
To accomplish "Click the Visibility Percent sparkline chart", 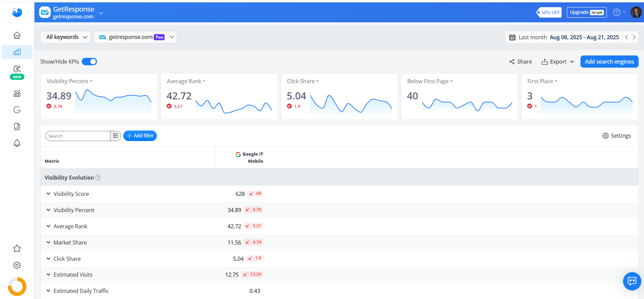I will [x=113, y=101].
